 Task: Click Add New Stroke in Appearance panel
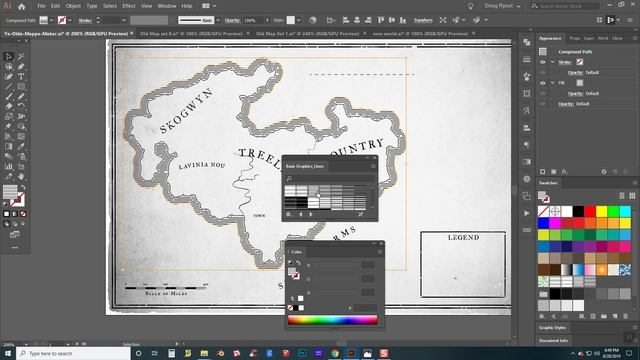pyautogui.click(x=542, y=172)
